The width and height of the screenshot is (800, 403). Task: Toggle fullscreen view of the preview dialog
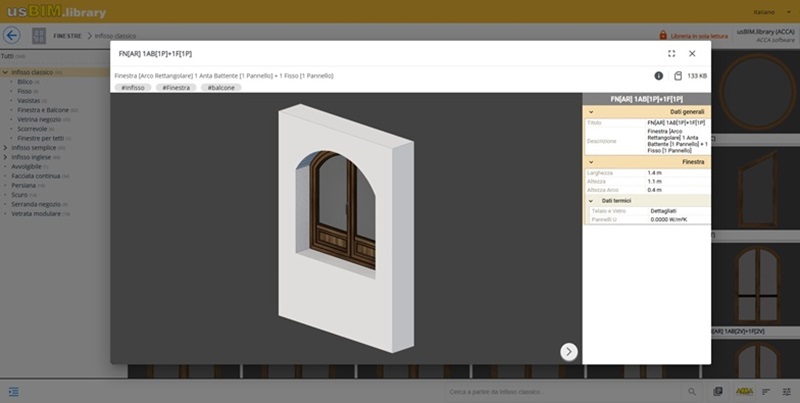pos(671,54)
